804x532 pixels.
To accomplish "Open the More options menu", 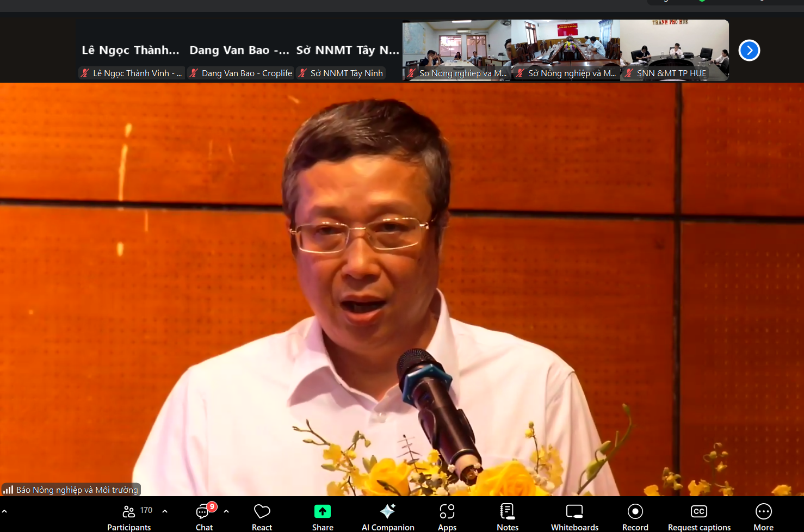I will pos(763,517).
